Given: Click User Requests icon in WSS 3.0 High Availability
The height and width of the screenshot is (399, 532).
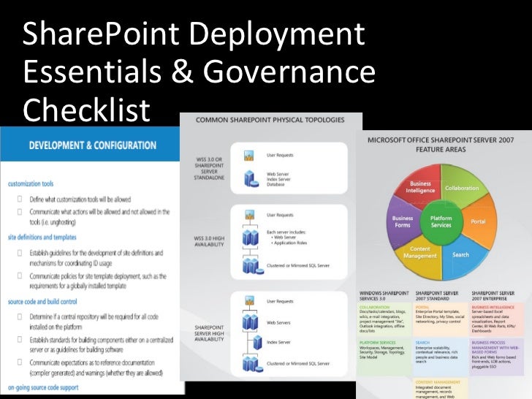Looking at the screenshot, I should (250, 215).
